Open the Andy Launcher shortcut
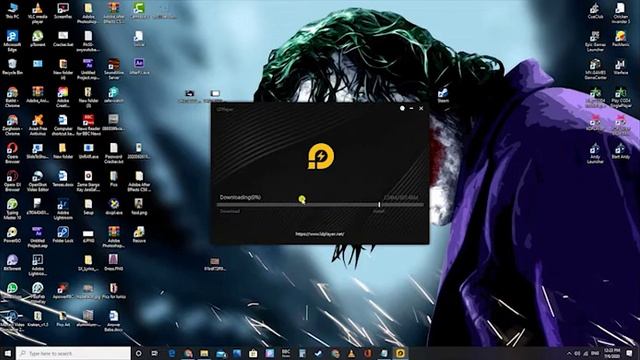Image resolution: width=640 pixels, height=360 pixels. [595, 153]
